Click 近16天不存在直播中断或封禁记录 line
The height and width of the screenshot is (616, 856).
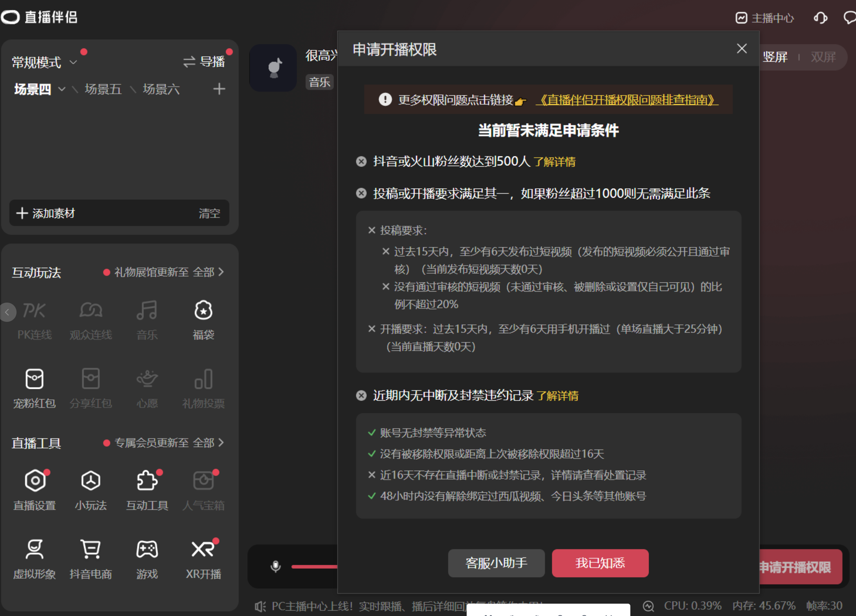pos(513,475)
